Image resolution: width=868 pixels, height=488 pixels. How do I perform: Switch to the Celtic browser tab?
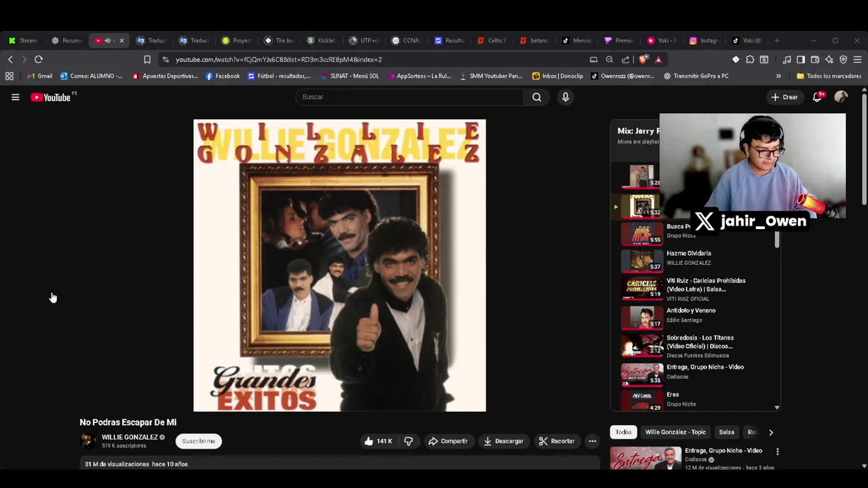pos(492,41)
